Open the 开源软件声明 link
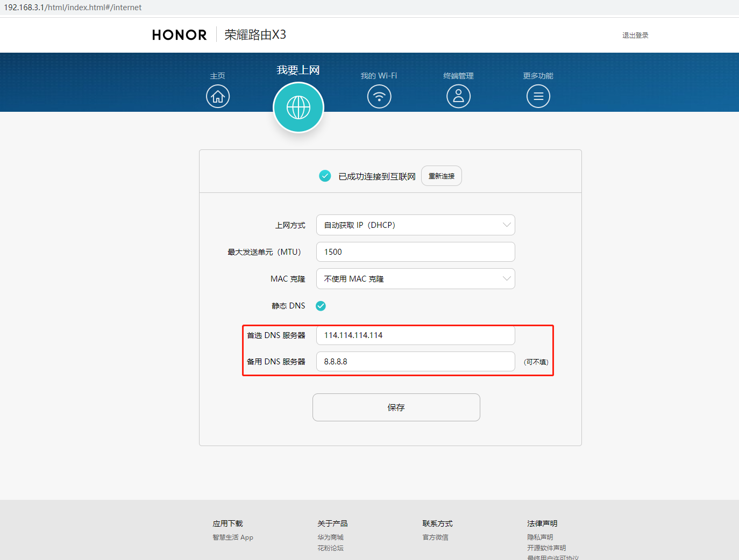739x560 pixels. (546, 548)
